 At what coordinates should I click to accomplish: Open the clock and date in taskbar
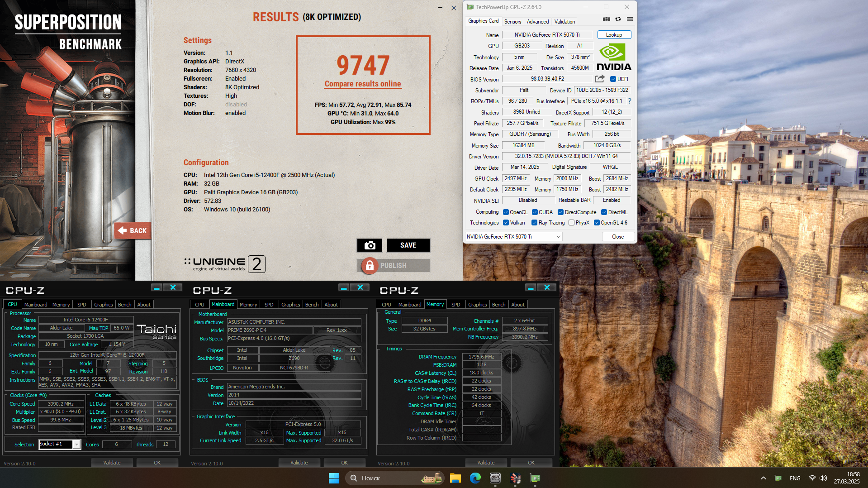[x=847, y=478]
